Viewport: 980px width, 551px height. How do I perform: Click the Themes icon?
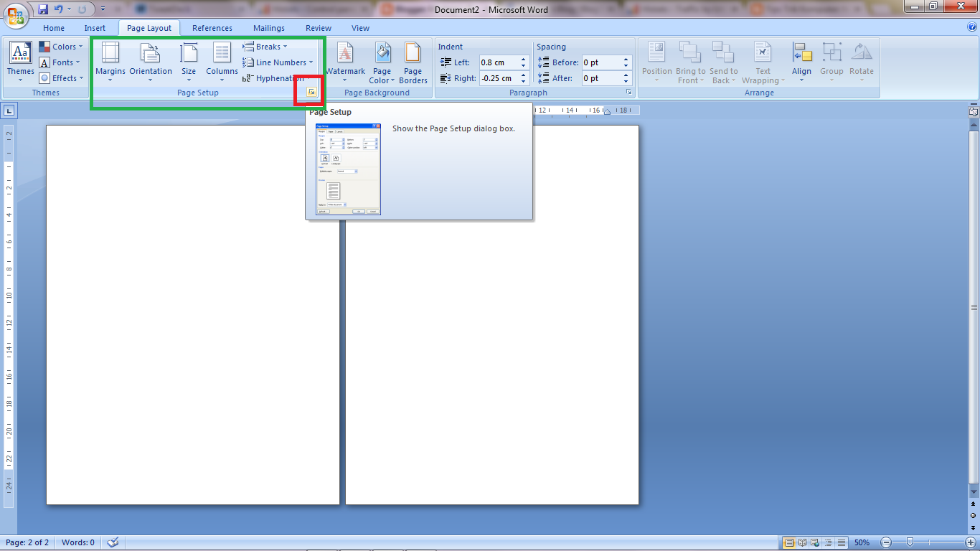coord(20,62)
